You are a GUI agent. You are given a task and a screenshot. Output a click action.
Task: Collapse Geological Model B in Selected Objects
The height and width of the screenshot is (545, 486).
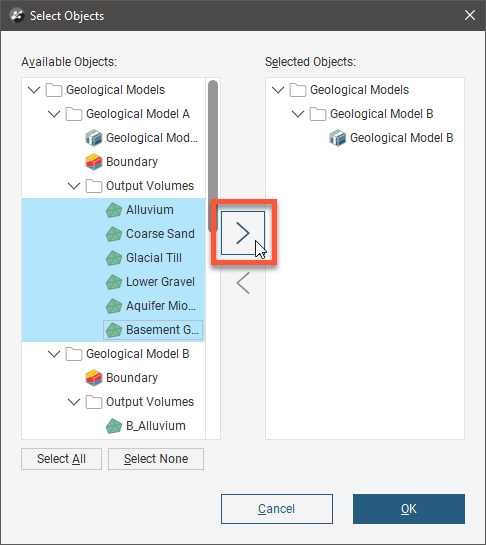tap(298, 114)
